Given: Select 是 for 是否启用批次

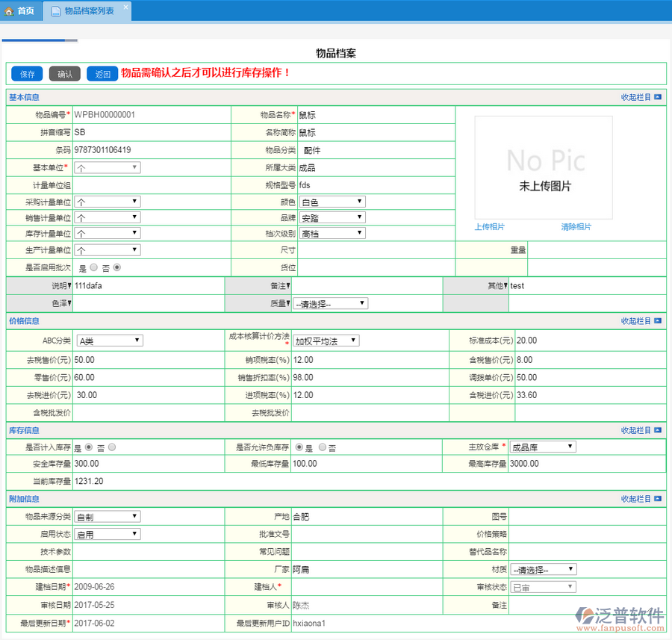Looking at the screenshot, I should 93,267.
